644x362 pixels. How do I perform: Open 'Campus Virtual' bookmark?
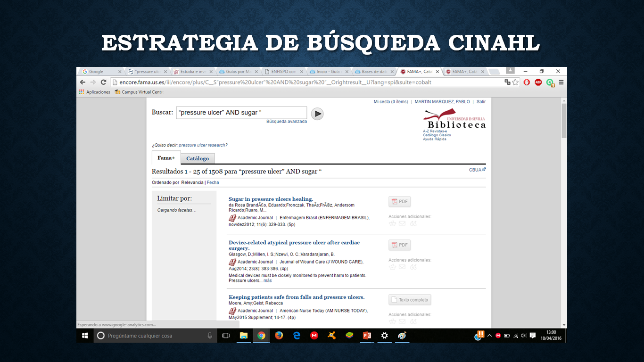[x=139, y=92]
